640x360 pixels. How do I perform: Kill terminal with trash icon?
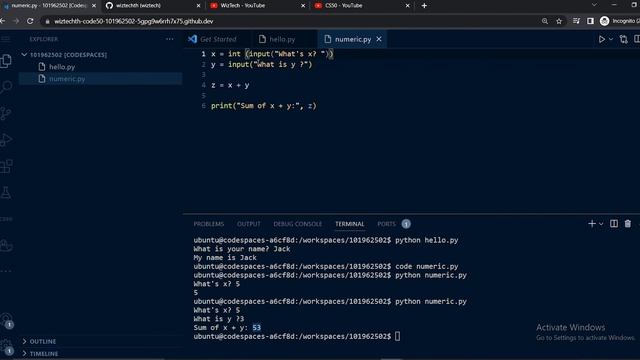[x=628, y=224]
